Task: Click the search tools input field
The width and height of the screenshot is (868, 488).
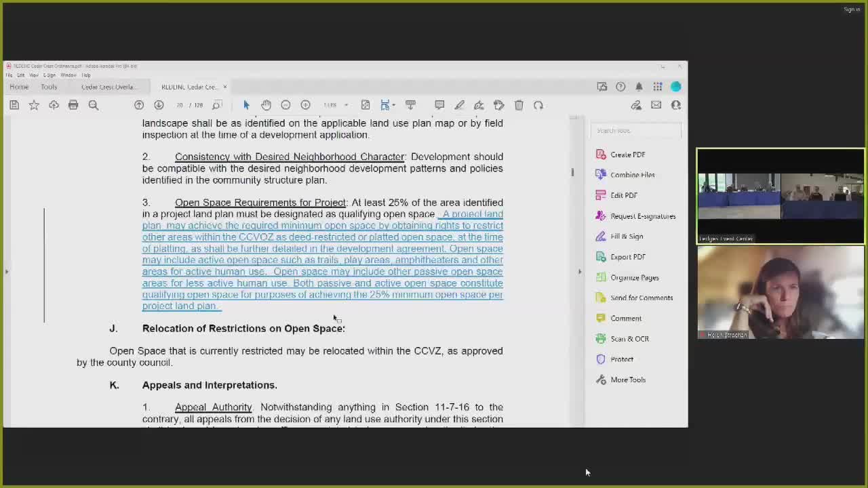Action: [x=635, y=130]
